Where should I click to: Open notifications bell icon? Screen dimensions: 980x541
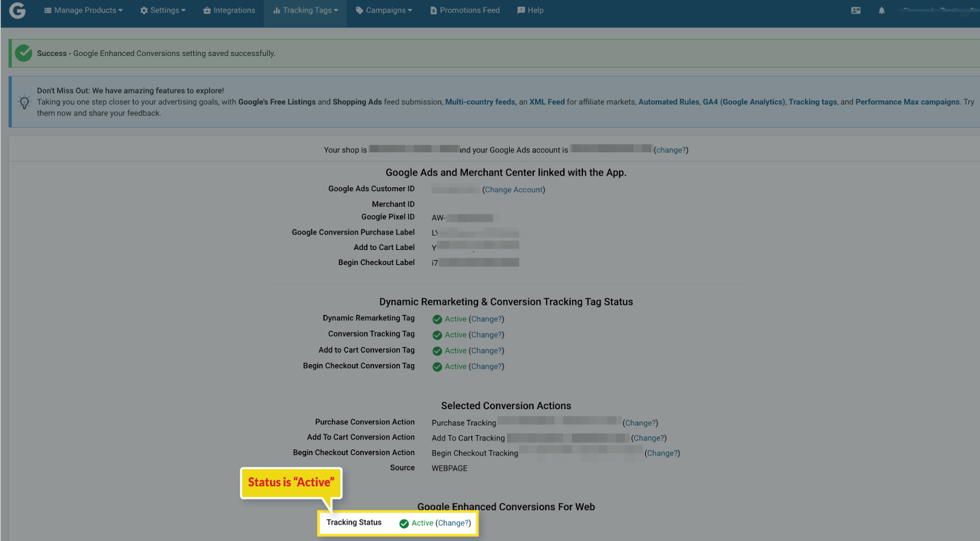[882, 11]
